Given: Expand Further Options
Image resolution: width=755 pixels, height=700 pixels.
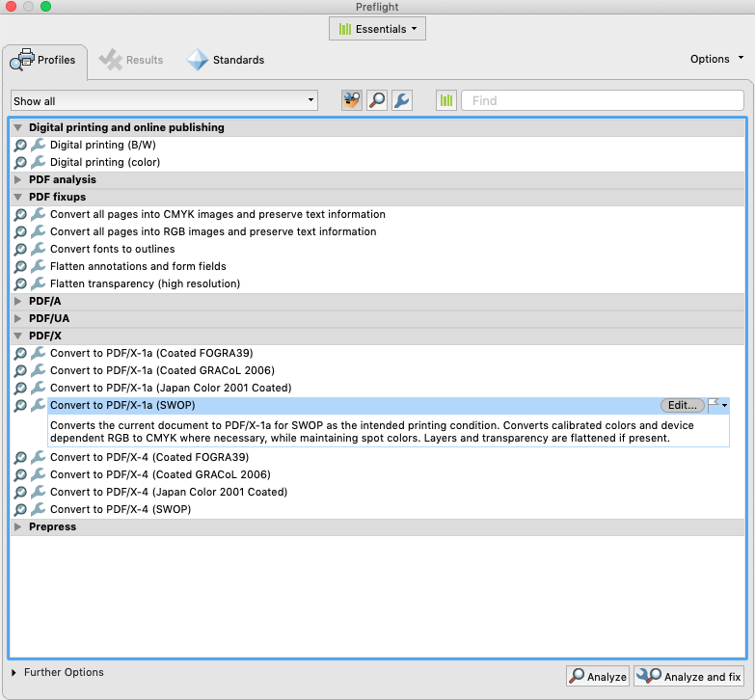Looking at the screenshot, I should pyautogui.click(x=13, y=672).
